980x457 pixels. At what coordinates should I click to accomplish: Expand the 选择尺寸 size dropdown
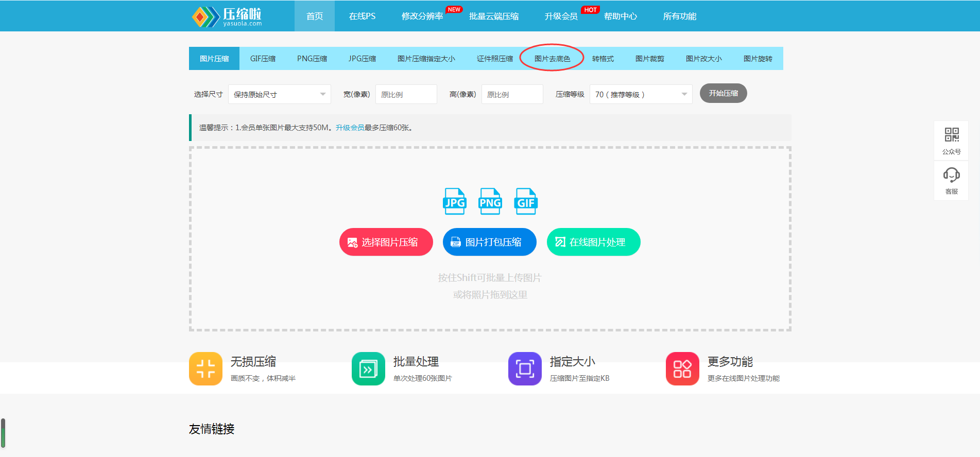[279, 94]
